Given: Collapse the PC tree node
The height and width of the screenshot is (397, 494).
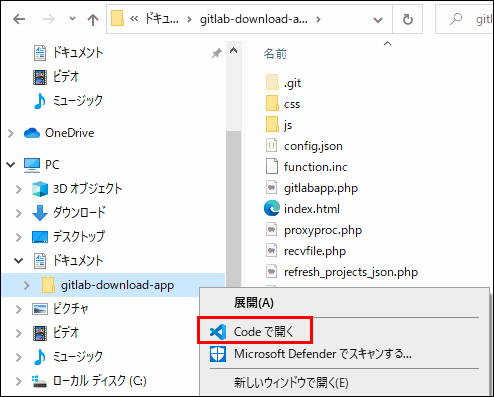Looking at the screenshot, I should click(x=11, y=165).
